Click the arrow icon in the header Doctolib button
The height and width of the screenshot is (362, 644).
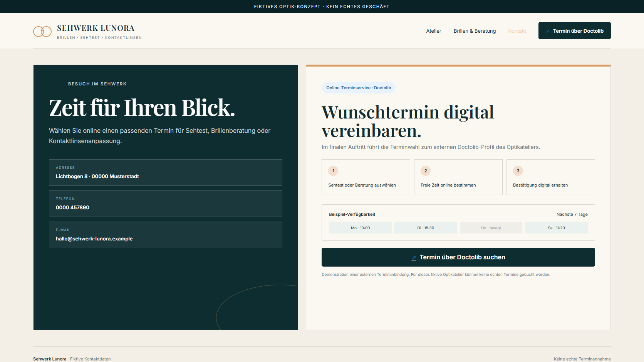[548, 31]
